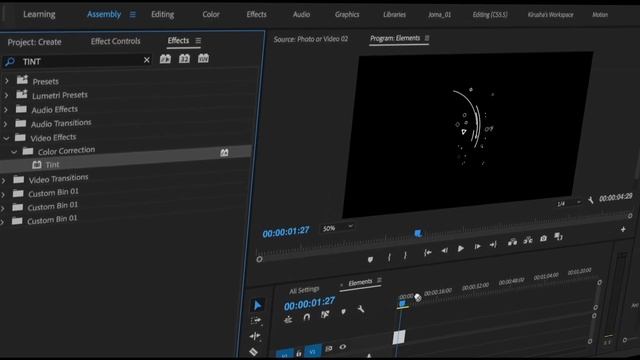Expand the Presets folder
Image resolution: width=640 pixels, height=360 pixels.
7,81
